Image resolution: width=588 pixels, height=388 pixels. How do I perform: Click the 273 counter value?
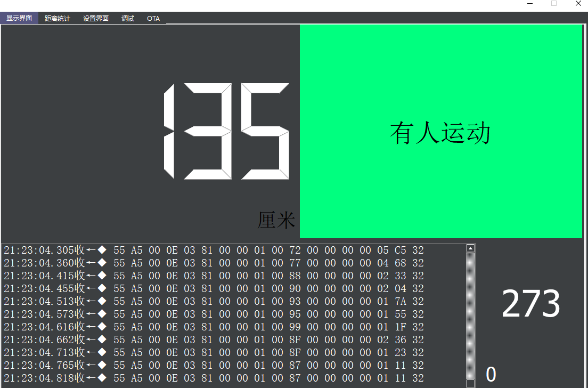tap(531, 304)
